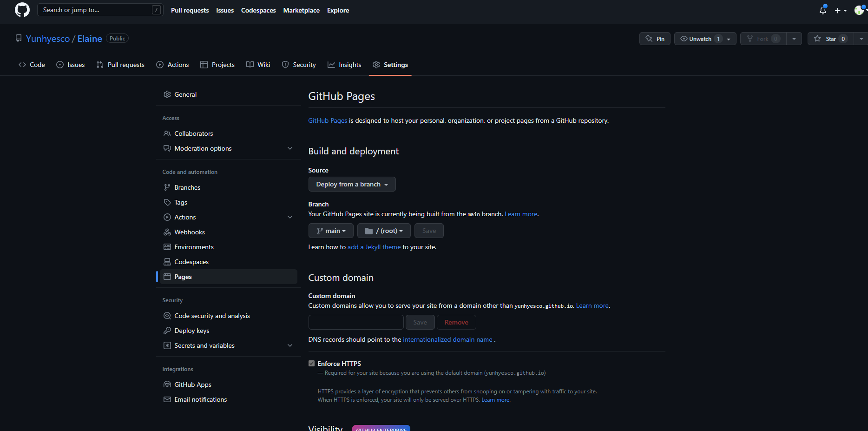Screen dimensions: 868x431
Task: Switch to the Wiki tab
Action: pos(258,65)
